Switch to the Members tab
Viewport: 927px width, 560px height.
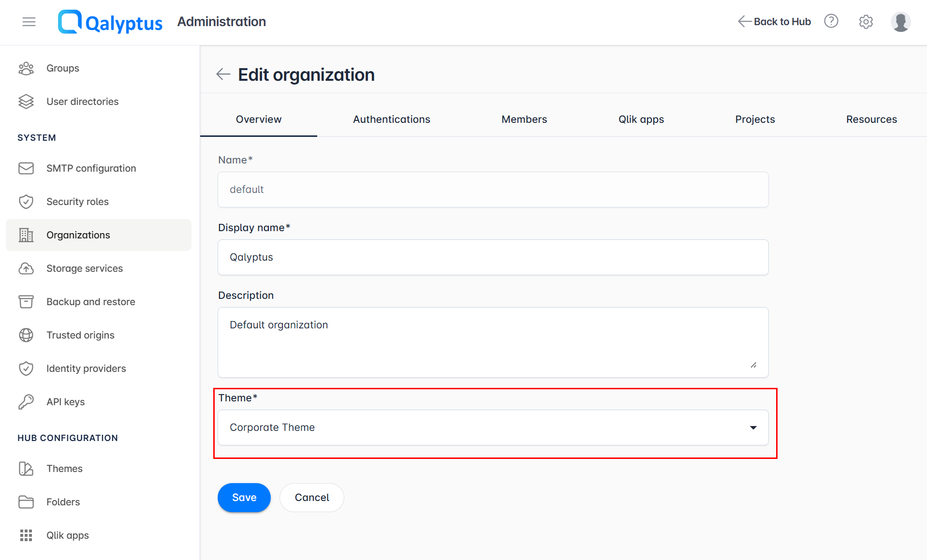click(524, 119)
